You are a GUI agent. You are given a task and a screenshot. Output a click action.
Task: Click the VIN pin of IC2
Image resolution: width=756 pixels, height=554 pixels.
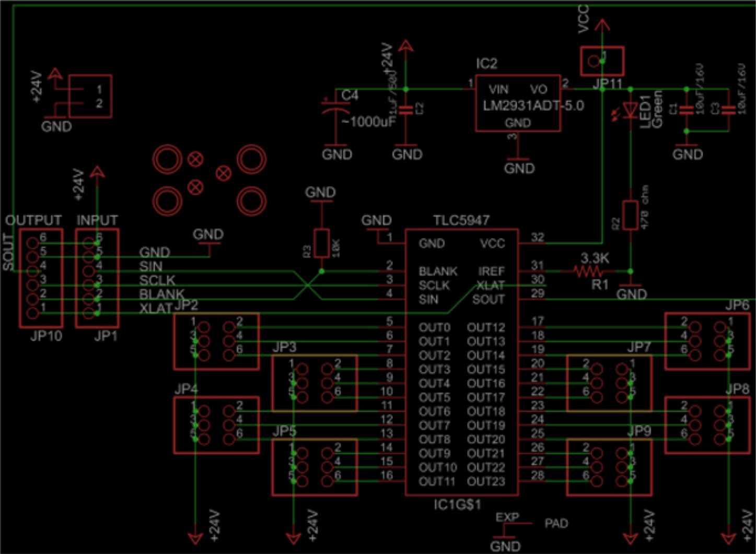point(498,90)
